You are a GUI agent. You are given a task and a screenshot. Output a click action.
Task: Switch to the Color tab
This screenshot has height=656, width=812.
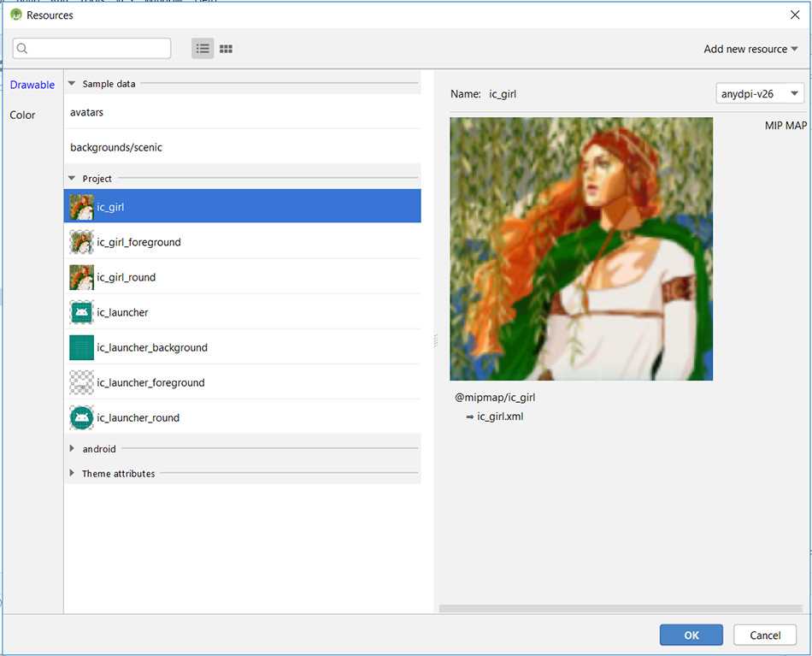pos(23,115)
